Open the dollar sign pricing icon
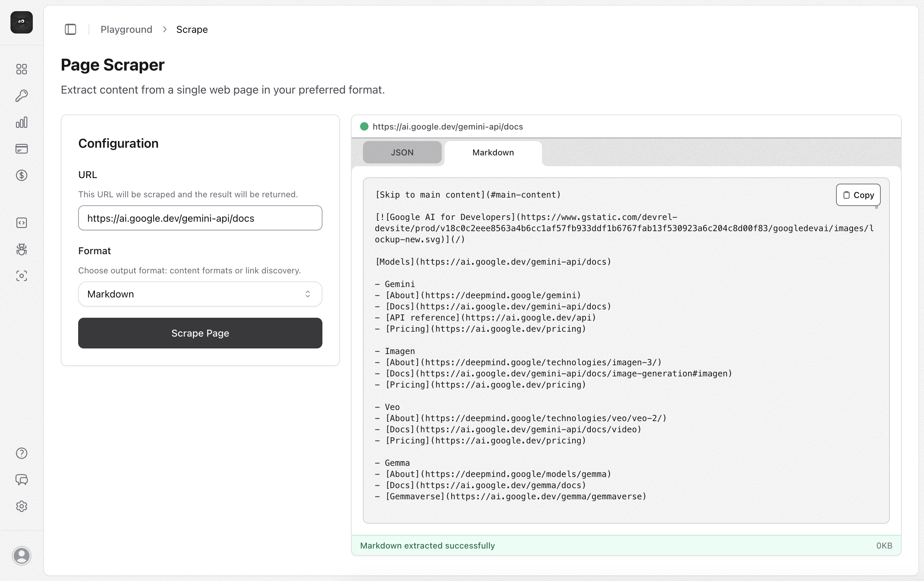 coord(22,175)
